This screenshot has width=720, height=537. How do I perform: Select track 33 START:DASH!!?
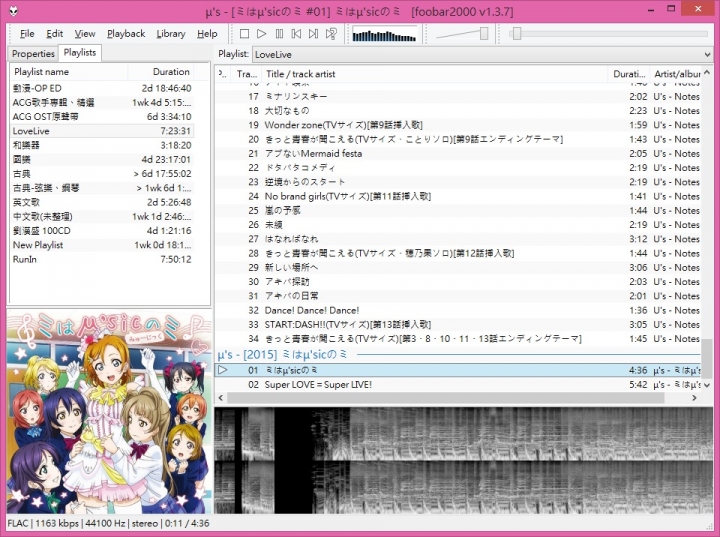(x=458, y=324)
